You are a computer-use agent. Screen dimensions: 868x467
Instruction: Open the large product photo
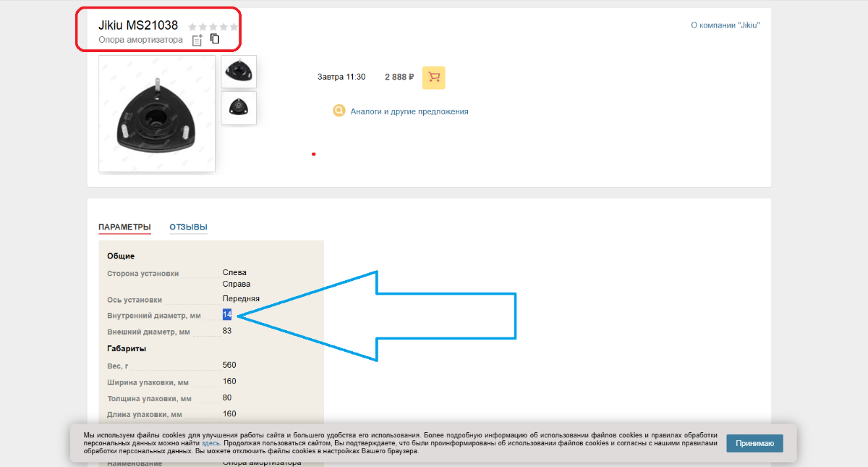click(x=157, y=114)
